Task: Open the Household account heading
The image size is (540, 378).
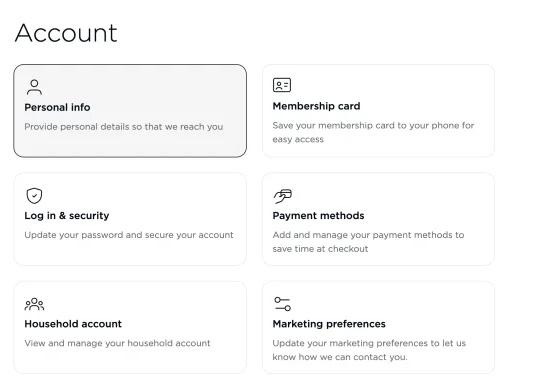Action: (x=73, y=324)
